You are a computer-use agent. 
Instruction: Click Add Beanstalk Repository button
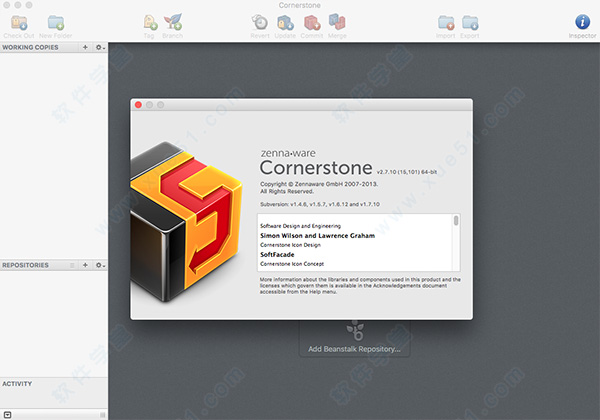[354, 339]
